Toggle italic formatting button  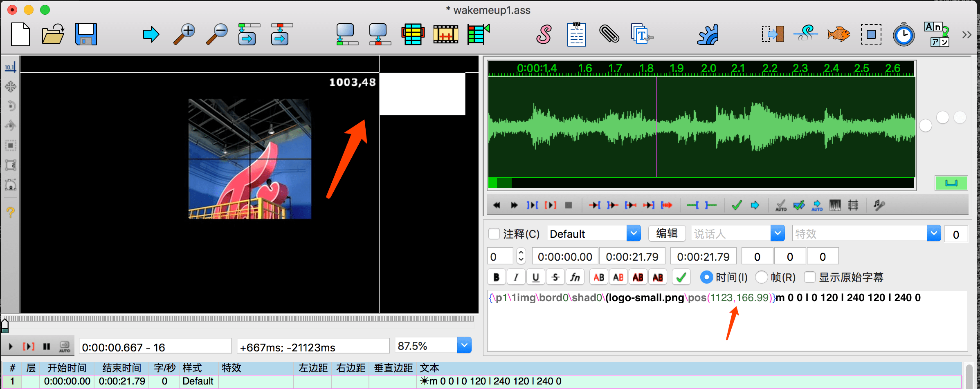(516, 277)
